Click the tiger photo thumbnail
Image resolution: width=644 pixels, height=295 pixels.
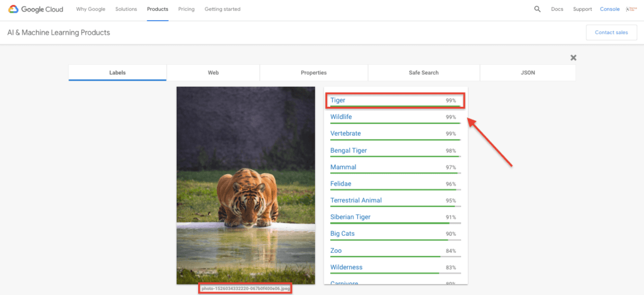245,185
